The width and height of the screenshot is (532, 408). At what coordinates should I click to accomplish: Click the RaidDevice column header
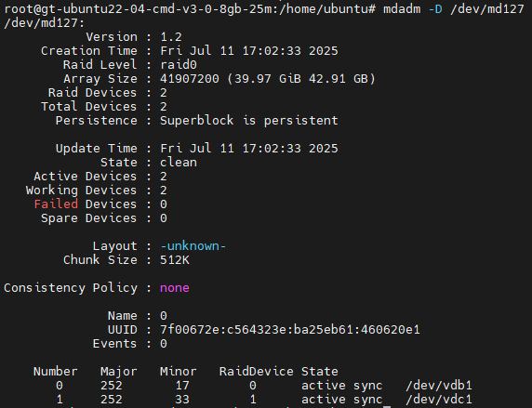[x=256, y=372]
